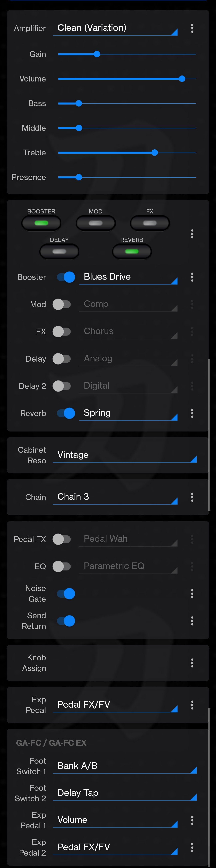Open Booster effect three-dot settings
This screenshot has width=216, height=868.
192,277
